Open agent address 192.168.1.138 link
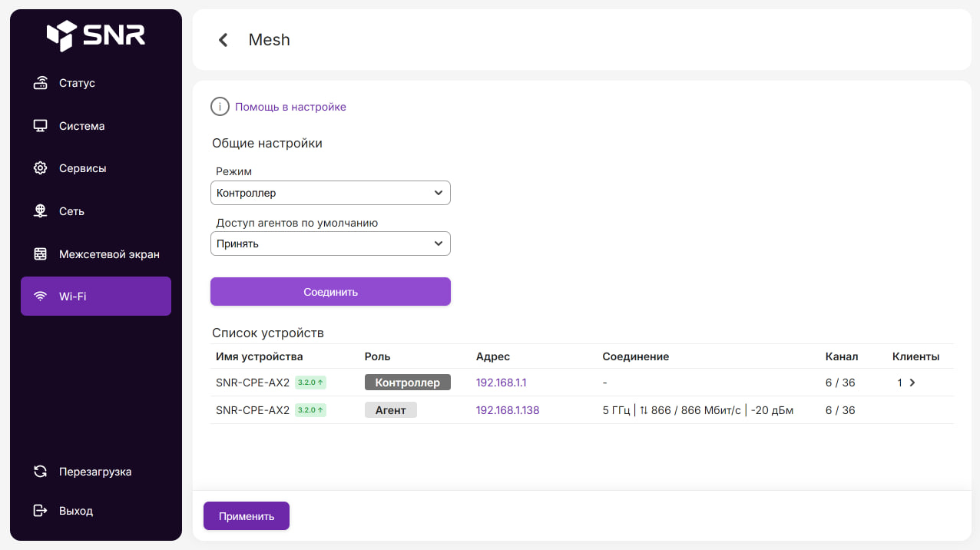Viewport: 980px width, 550px height. 508,410
